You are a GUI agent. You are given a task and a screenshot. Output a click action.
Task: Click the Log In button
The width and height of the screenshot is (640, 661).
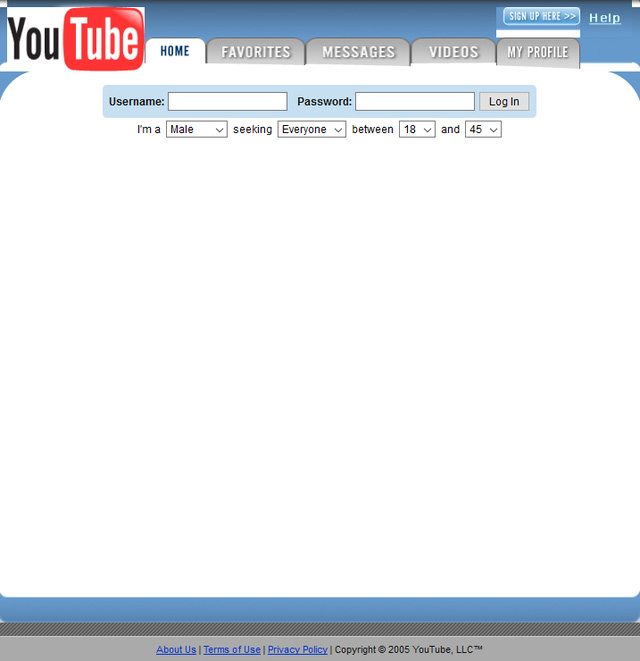coord(504,102)
